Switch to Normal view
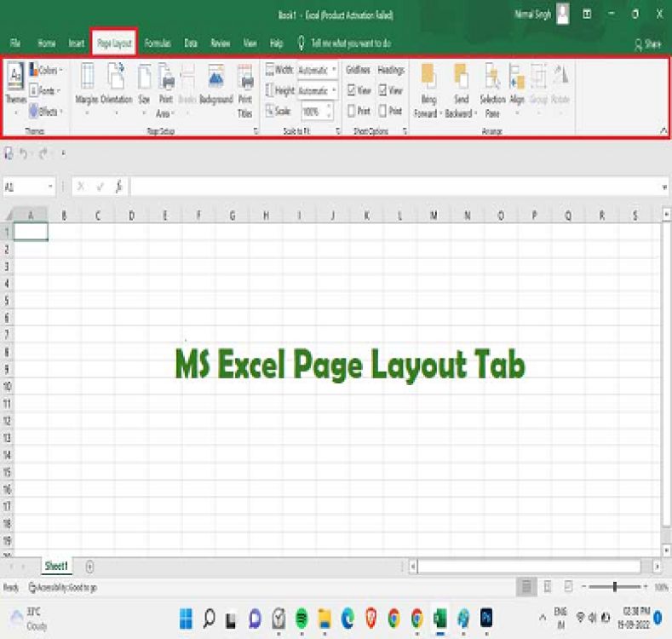672x639 pixels. point(526,587)
